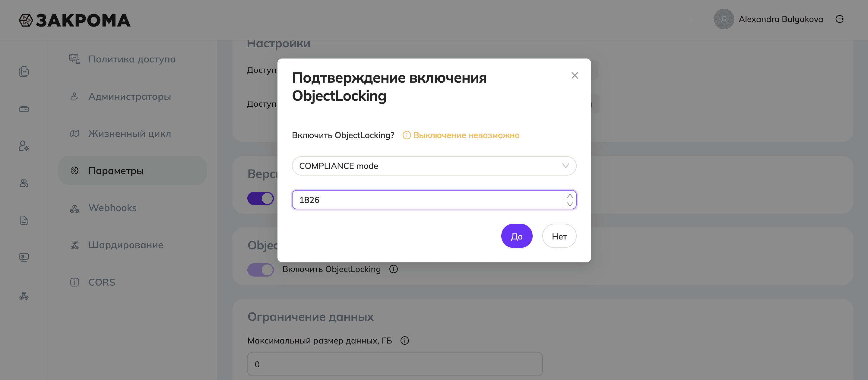Viewport: 868px width, 380px height.
Task: Click the info icon beside Включить ObjectLocking
Action: coord(394,269)
